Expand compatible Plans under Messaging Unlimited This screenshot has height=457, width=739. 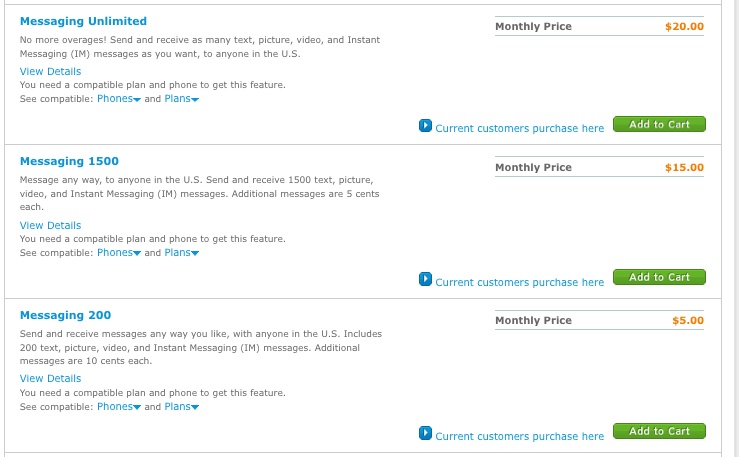(x=181, y=99)
